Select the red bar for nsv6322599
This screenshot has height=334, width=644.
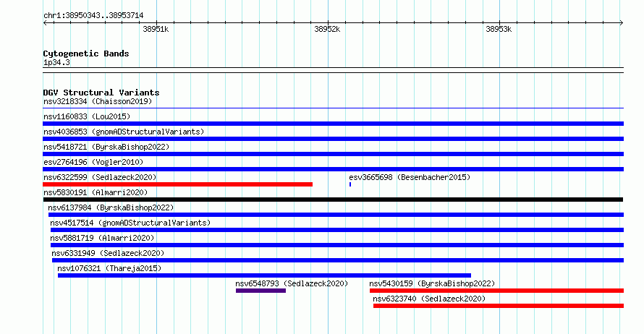[x=177, y=184]
